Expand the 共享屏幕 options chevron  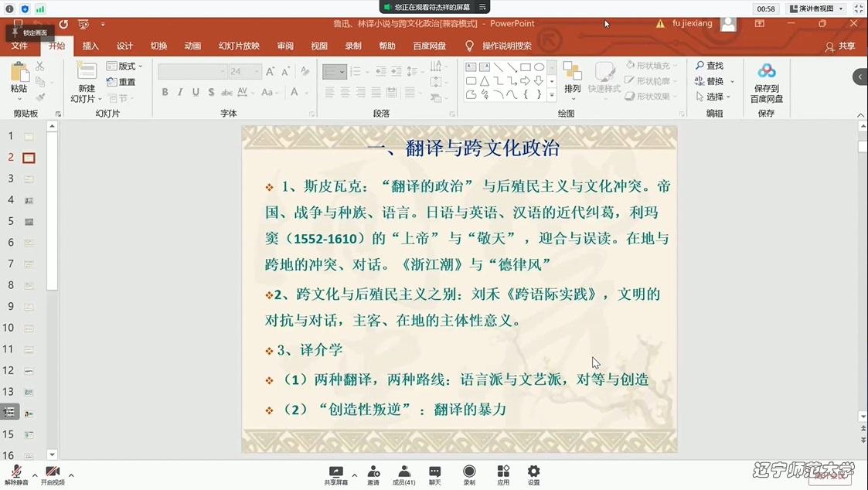pos(353,476)
